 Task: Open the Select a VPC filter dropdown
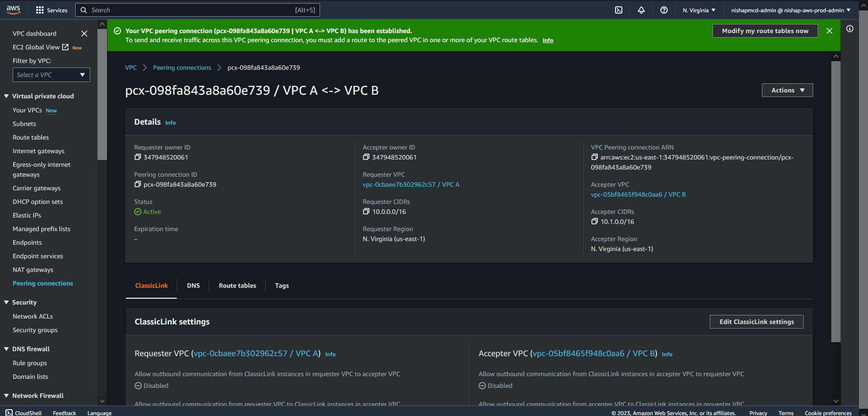[51, 75]
